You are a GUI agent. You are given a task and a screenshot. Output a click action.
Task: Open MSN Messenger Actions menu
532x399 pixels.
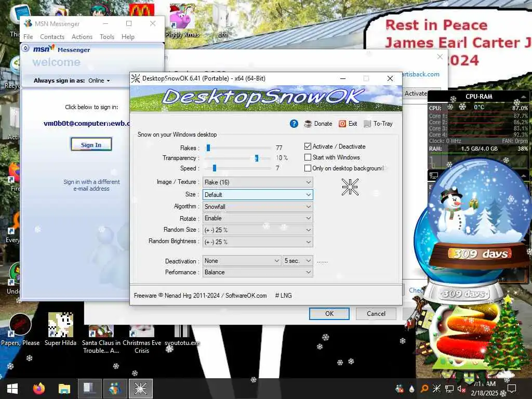pos(82,37)
